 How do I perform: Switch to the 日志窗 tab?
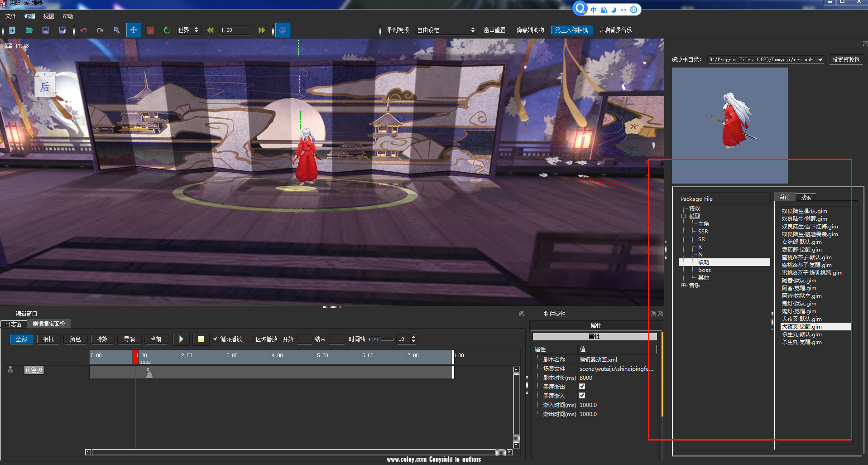coord(14,324)
